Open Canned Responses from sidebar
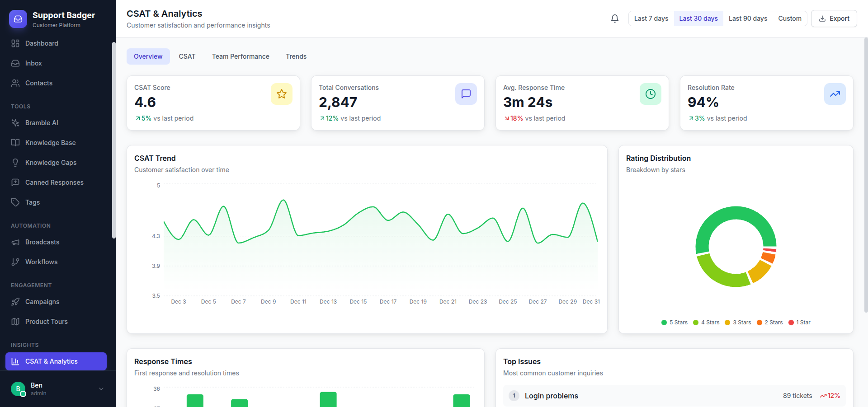Image resolution: width=868 pixels, height=407 pixels. pyautogui.click(x=15, y=182)
